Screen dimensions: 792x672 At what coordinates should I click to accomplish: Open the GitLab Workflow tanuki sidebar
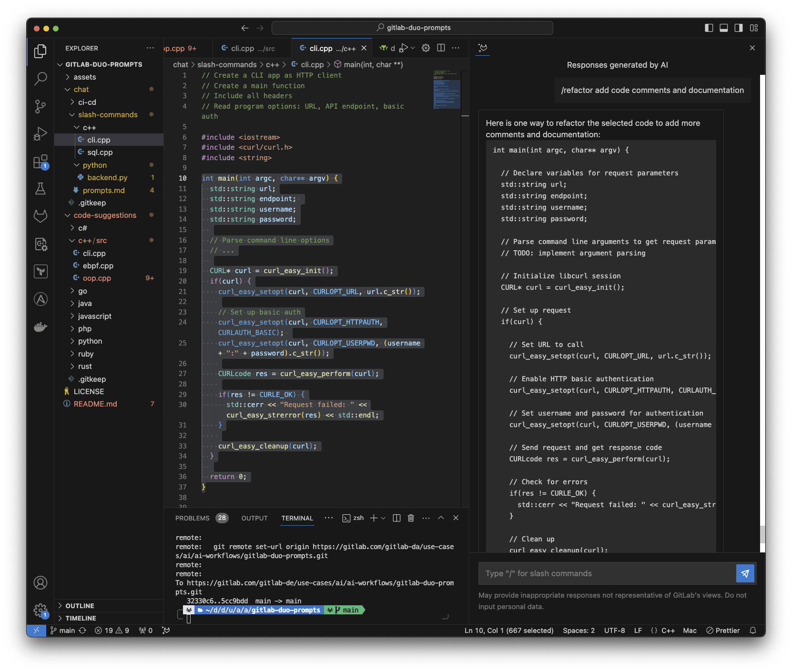41,216
